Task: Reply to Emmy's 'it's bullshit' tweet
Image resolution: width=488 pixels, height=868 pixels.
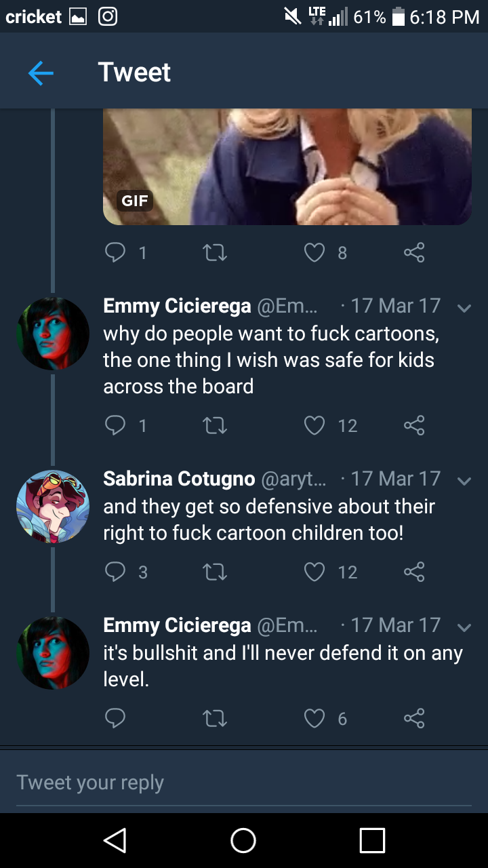Action: 115,718
